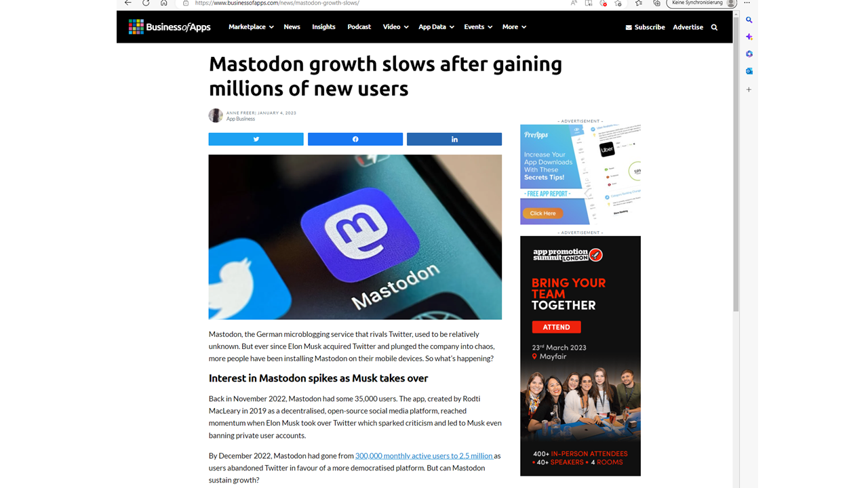868x488 pixels.
Task: Go to the News section
Action: [292, 27]
